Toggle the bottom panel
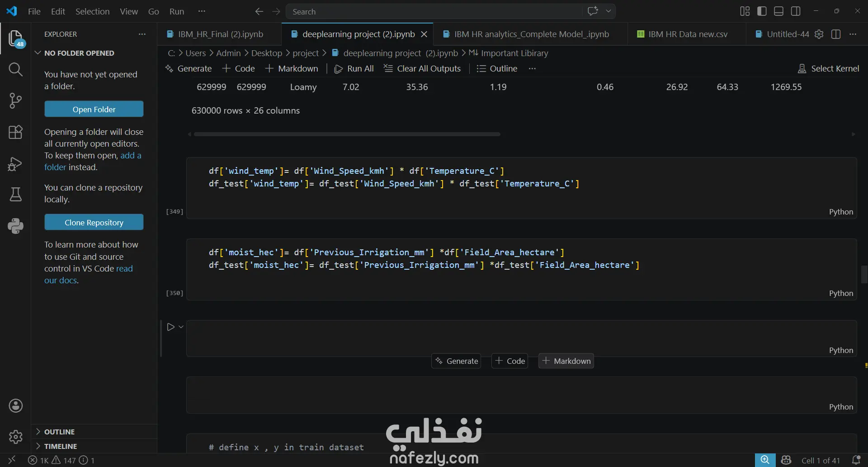Screen dimensions: 868x467 coord(779,11)
